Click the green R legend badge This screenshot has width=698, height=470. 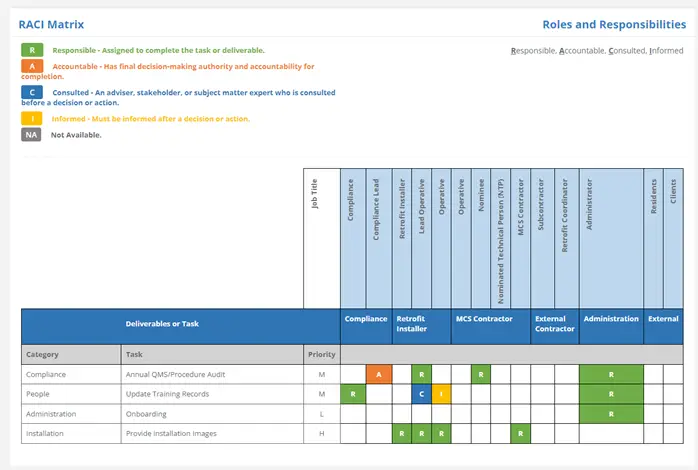click(32, 50)
